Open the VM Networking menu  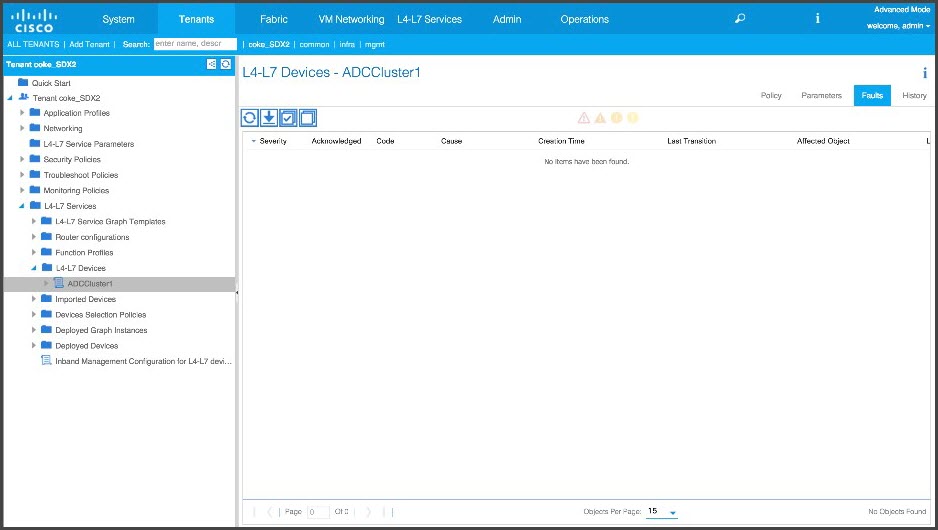click(x=351, y=19)
